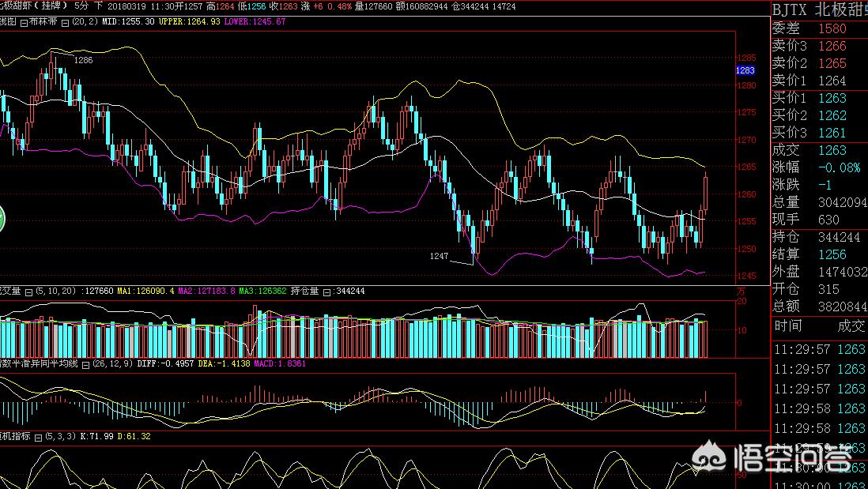Click the MA2:127183.8 volume average
Screen dimensions: 868x489
(x=206, y=291)
